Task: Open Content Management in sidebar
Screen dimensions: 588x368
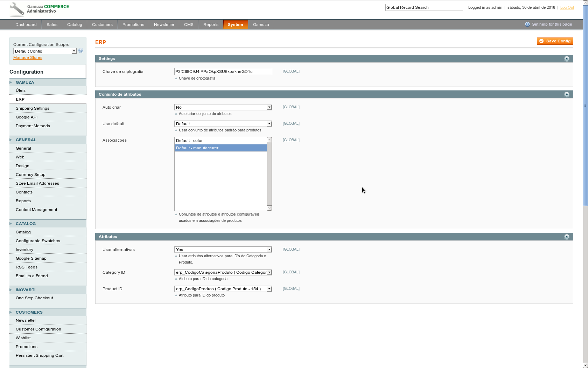Action: pyautogui.click(x=48, y=210)
